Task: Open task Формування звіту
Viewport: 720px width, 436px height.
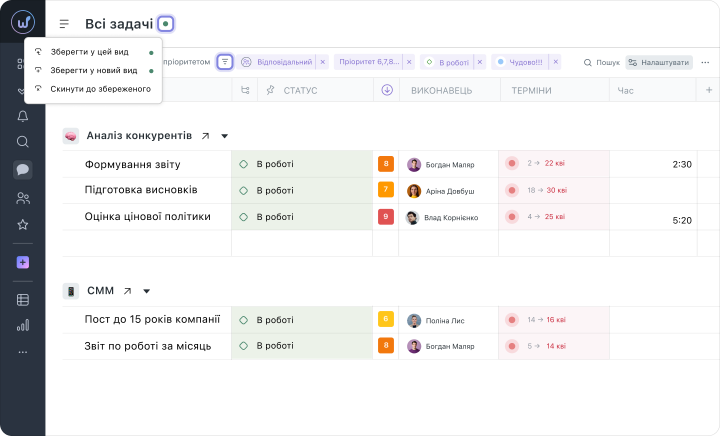Action: click(132, 164)
